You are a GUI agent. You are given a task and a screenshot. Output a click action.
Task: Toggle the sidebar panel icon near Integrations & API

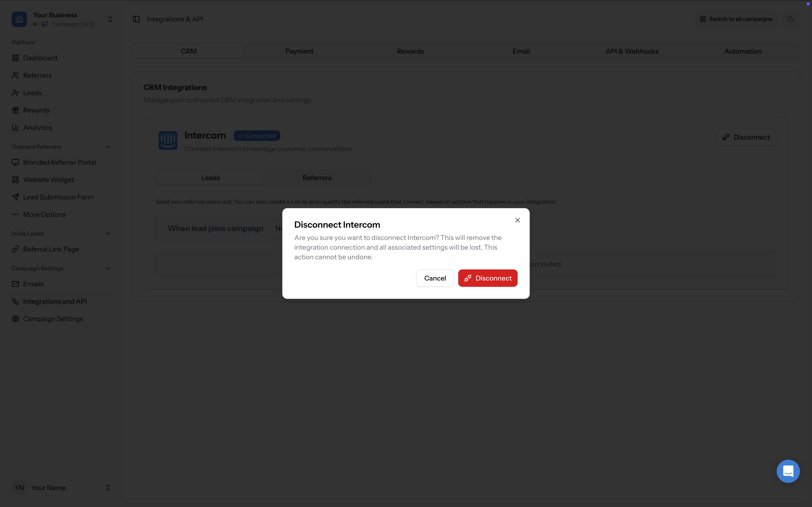pos(136,19)
